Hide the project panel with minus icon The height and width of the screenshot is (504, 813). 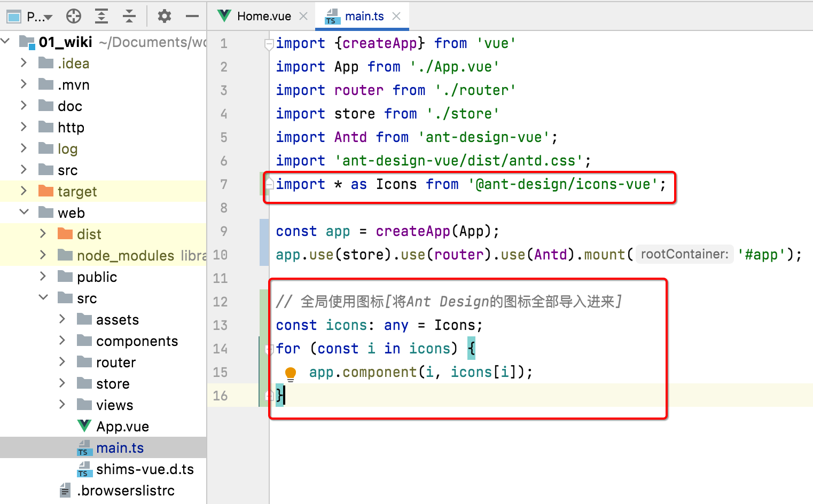pos(192,17)
